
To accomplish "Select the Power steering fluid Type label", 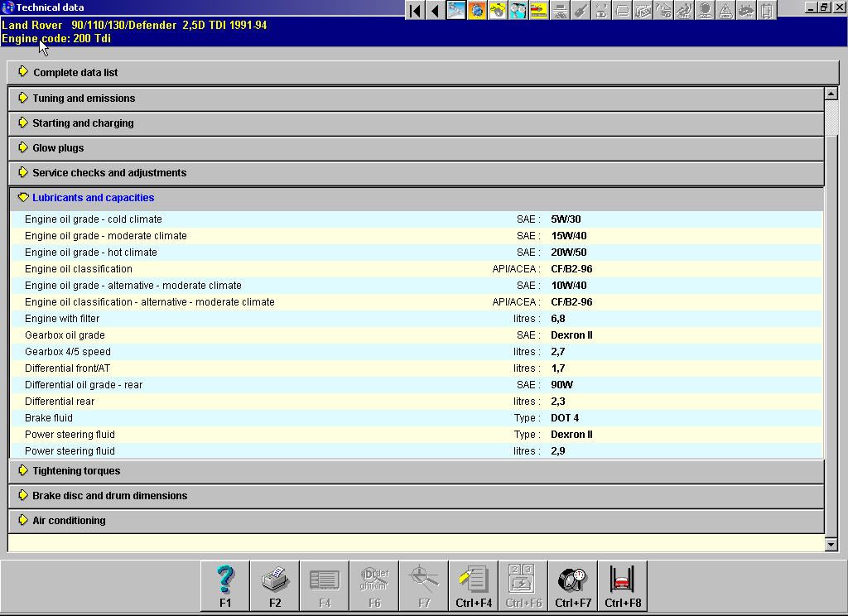I will pos(70,435).
